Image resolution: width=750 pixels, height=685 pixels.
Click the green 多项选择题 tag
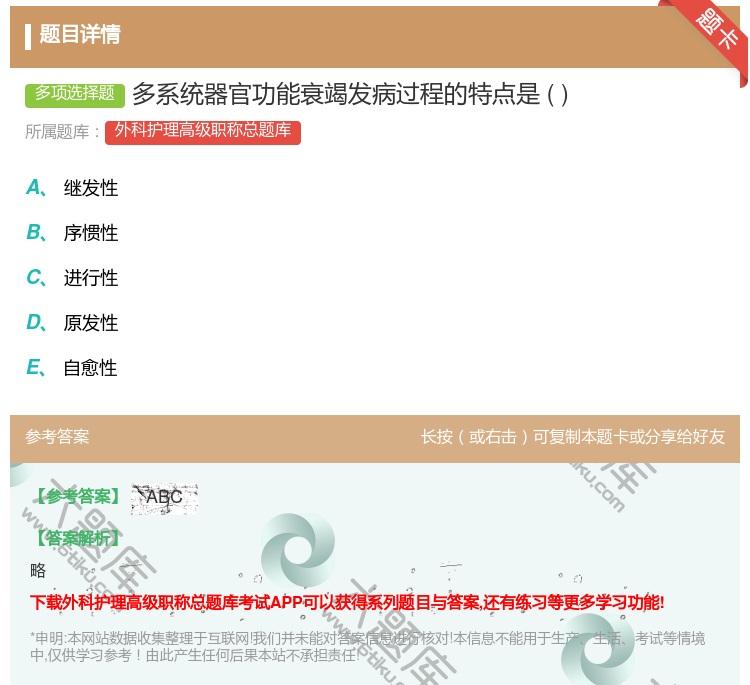click(75, 94)
